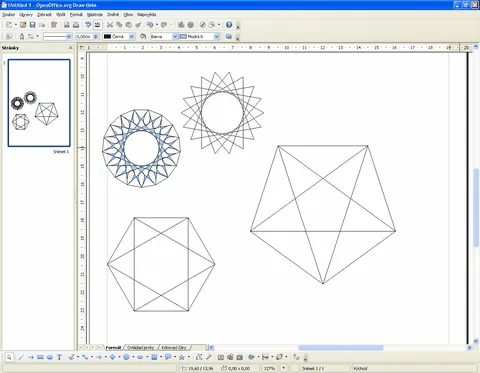
Task: Choose the Connector tool
Action: (x=85, y=357)
